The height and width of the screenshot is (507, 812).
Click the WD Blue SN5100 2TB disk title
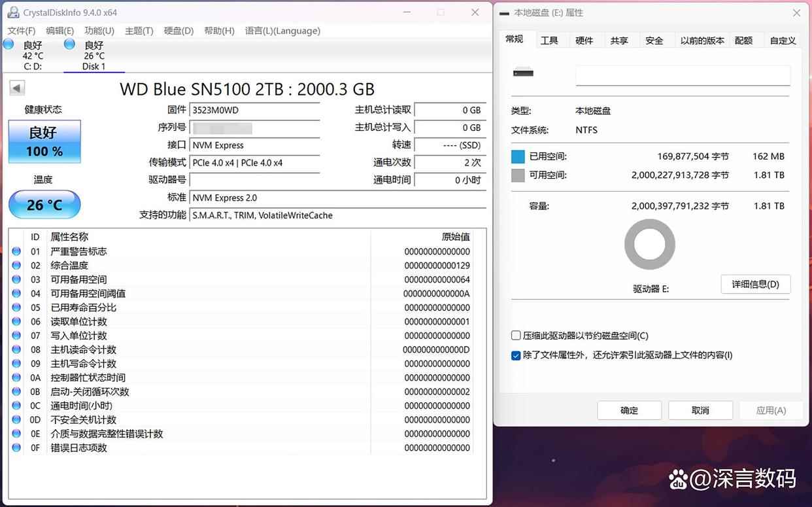(247, 89)
